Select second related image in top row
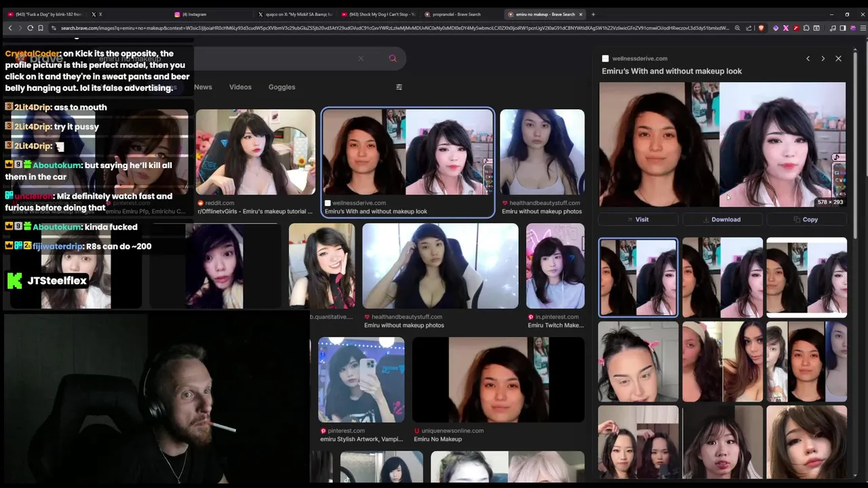Screen dimensions: 868x488 coord(722,277)
